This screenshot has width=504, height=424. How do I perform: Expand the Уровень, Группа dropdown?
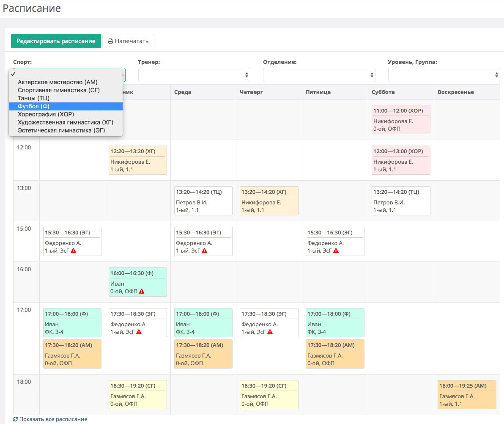pyautogui.click(x=444, y=75)
